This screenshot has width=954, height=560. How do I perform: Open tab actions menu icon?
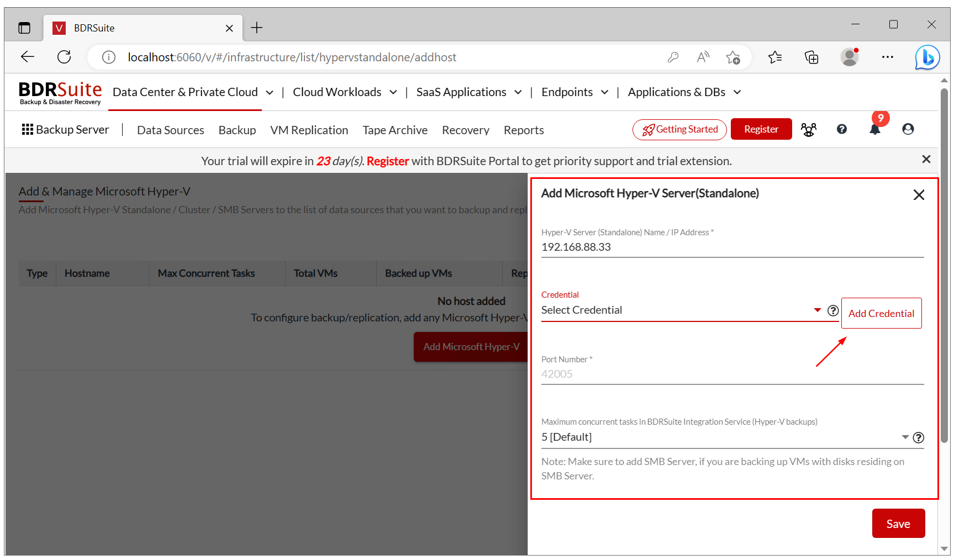[24, 28]
